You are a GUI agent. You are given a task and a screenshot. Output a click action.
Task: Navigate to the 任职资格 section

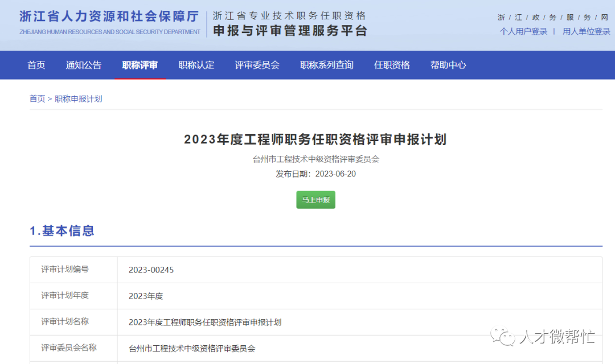[391, 65]
